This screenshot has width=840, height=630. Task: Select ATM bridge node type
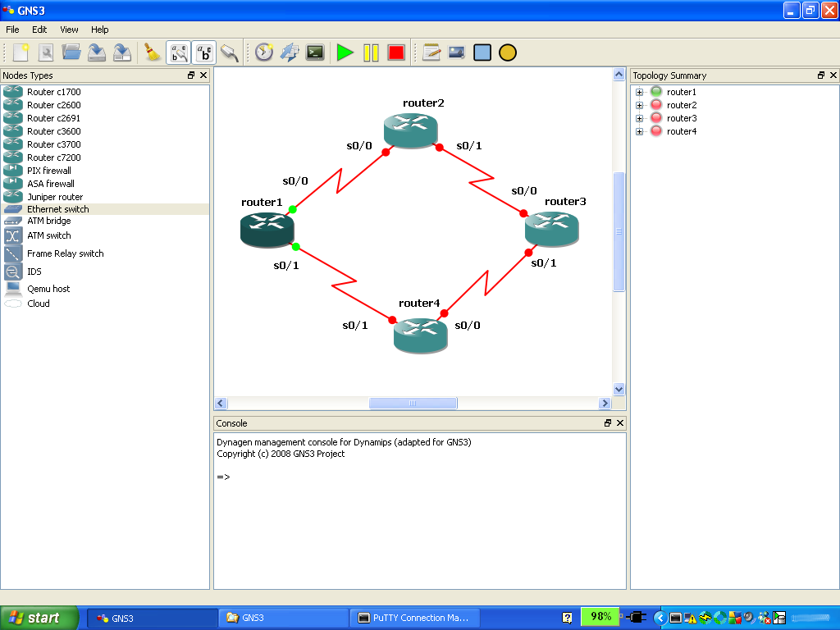pos(48,221)
